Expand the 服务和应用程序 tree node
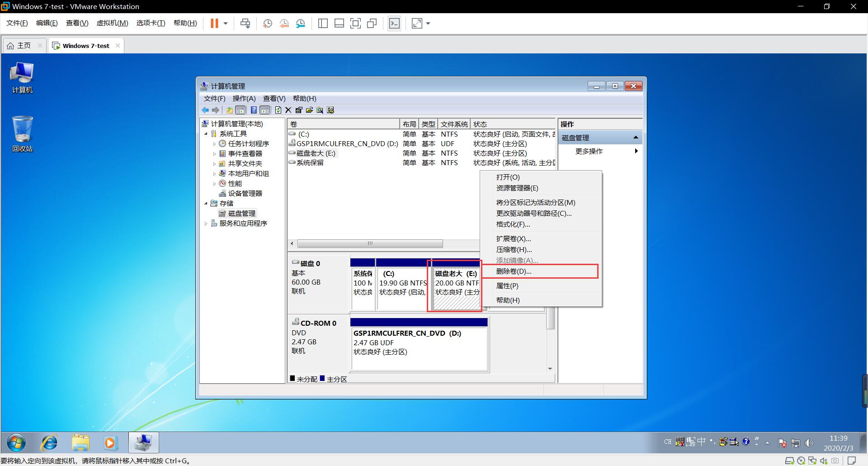The height and width of the screenshot is (466, 868). 206,223
